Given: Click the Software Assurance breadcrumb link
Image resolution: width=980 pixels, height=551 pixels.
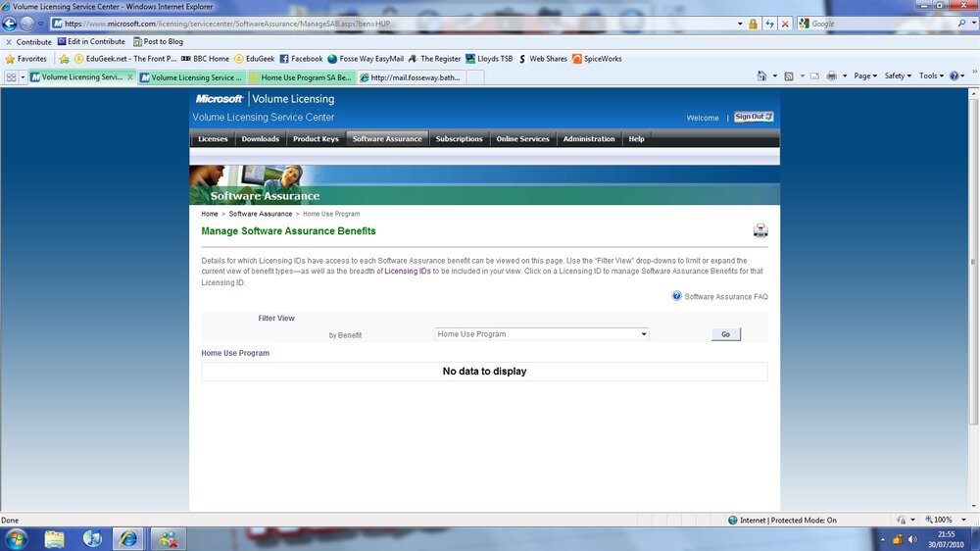Looking at the screenshot, I should click(x=260, y=214).
